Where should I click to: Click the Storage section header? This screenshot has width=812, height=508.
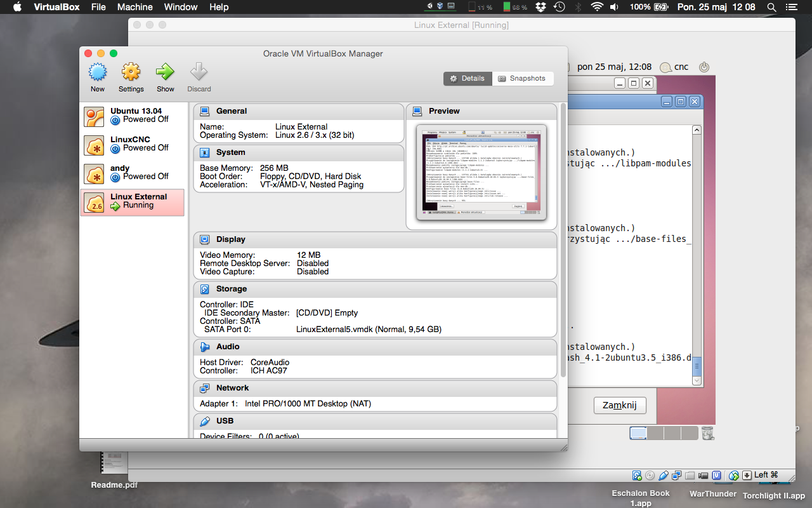(232, 289)
